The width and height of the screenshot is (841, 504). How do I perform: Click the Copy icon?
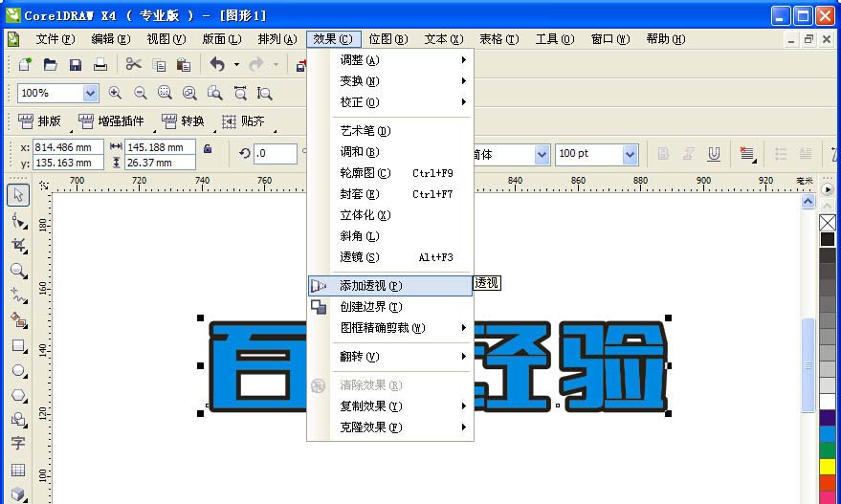[x=159, y=65]
